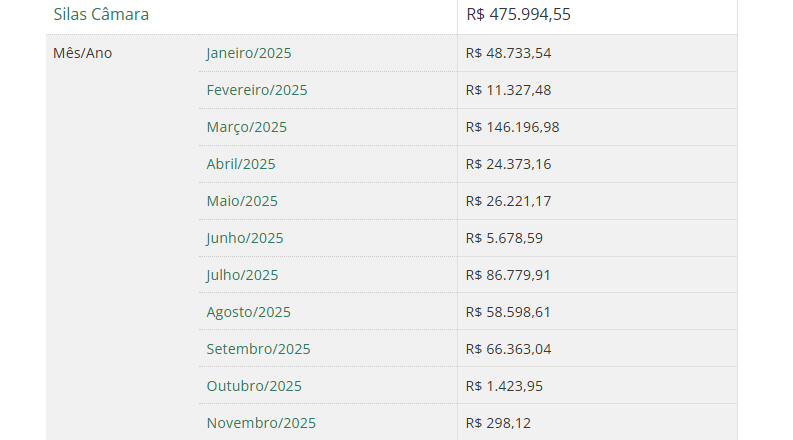Click the Mês/Ano row label
This screenshot has width=793, height=440.
[83, 53]
